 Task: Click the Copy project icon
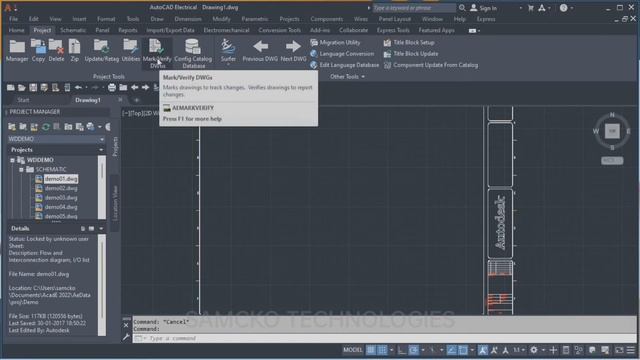pyautogui.click(x=38, y=51)
